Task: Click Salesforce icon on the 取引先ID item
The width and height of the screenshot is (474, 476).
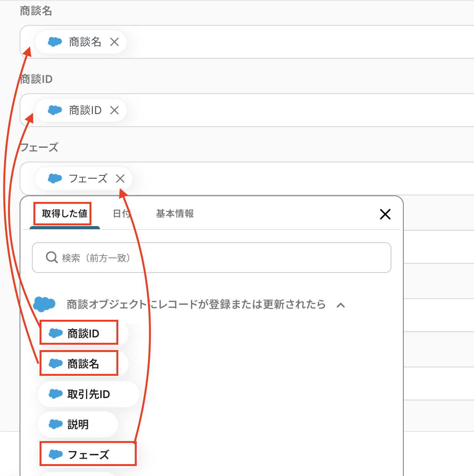Action: click(56, 394)
